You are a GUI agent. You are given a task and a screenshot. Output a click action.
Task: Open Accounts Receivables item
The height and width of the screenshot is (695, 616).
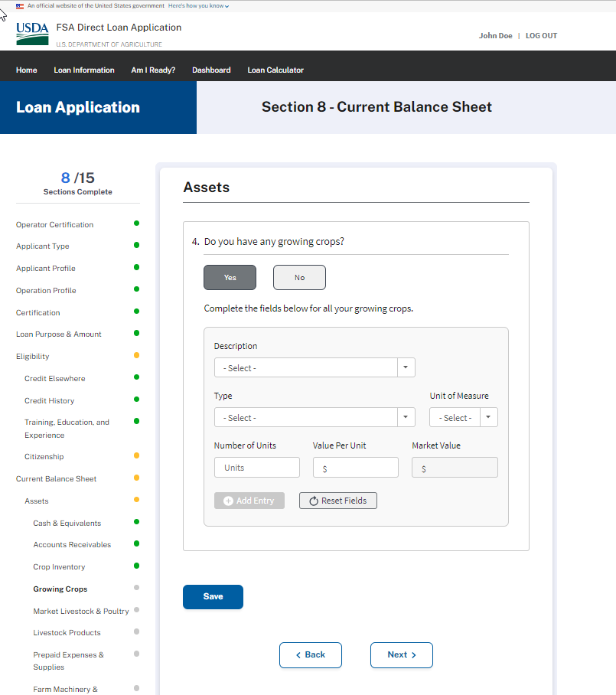72,545
